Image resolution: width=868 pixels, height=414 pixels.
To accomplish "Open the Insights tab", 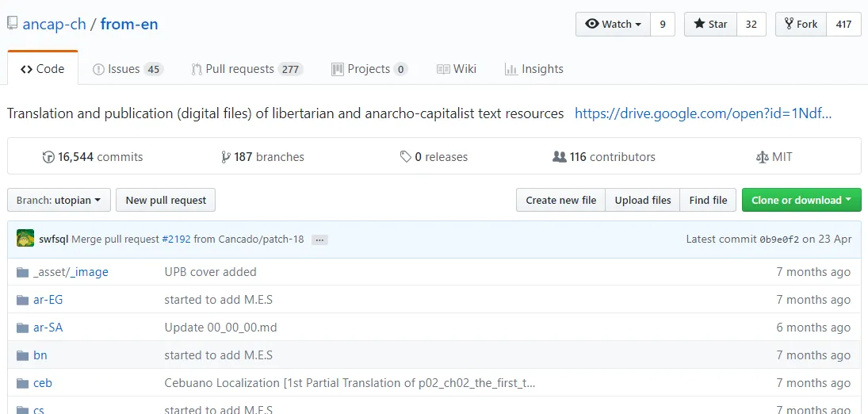I will [x=534, y=69].
